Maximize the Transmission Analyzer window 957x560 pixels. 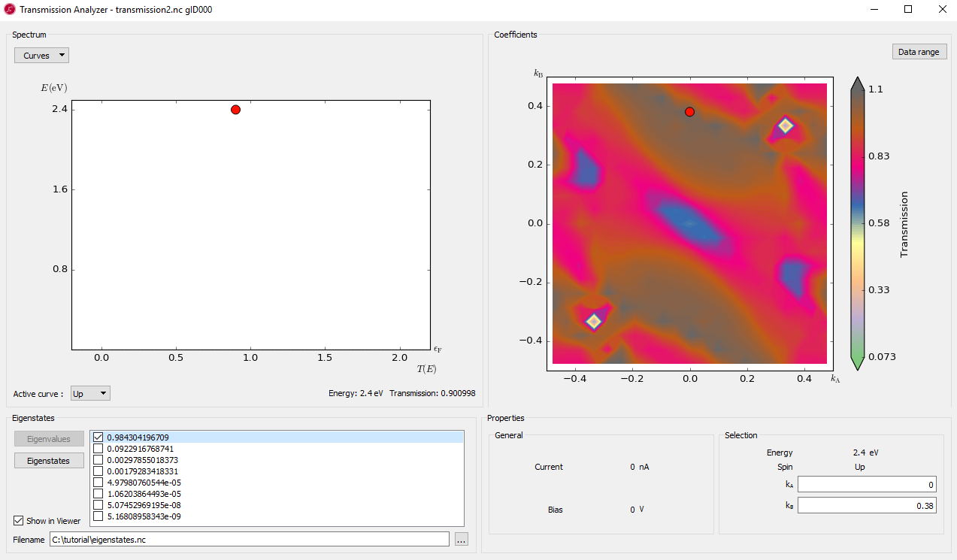[908, 9]
